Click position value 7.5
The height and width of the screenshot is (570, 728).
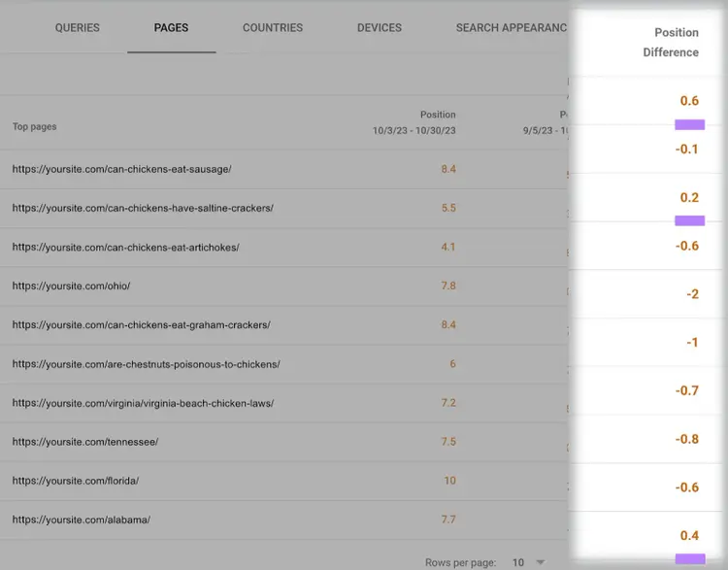448,441
